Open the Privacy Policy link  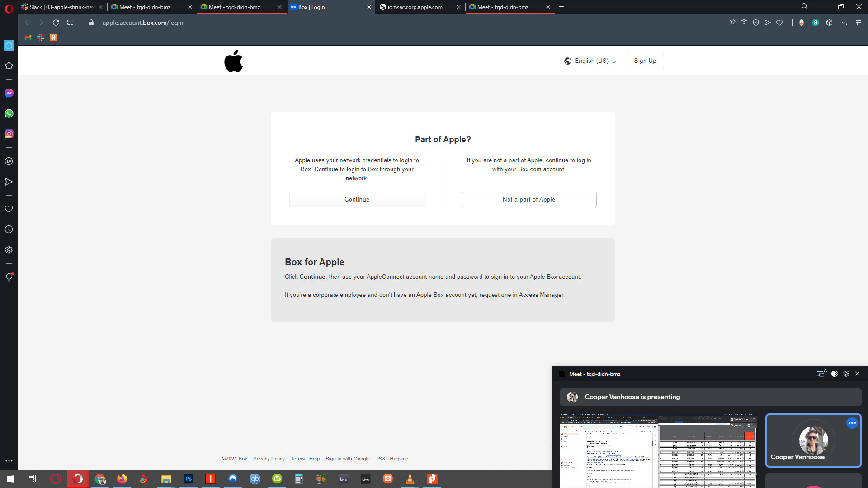coord(269,459)
